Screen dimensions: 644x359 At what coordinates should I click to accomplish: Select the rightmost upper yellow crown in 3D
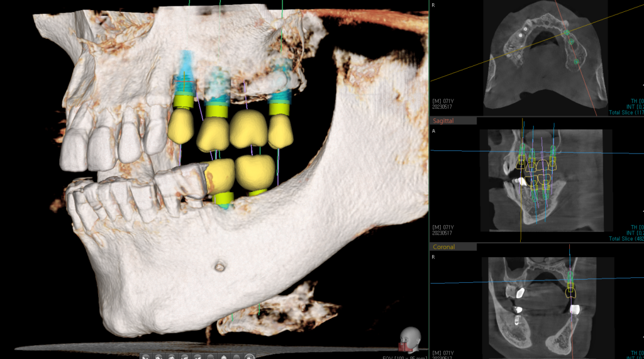[280, 131]
